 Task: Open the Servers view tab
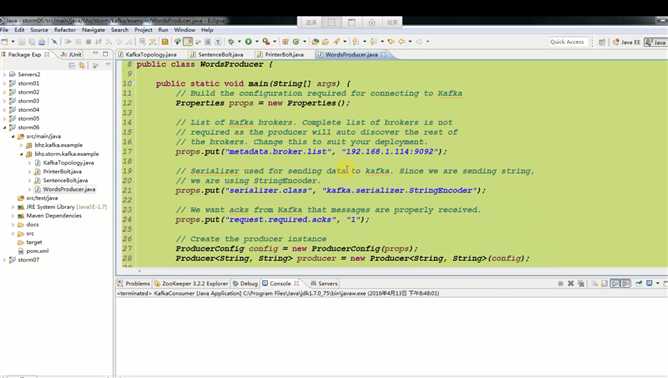(324, 283)
